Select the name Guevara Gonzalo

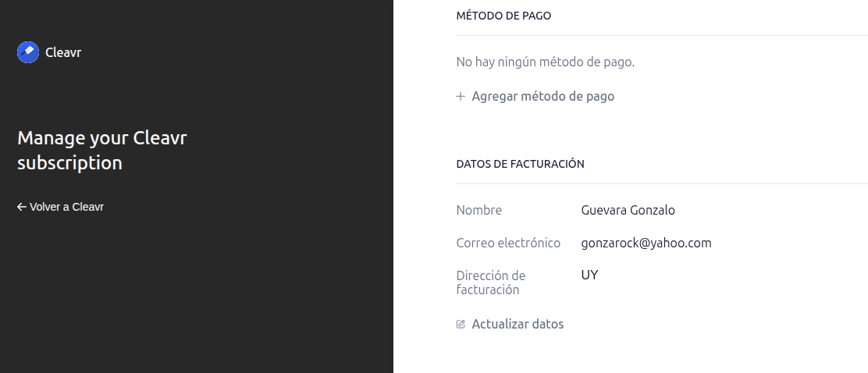tap(628, 210)
